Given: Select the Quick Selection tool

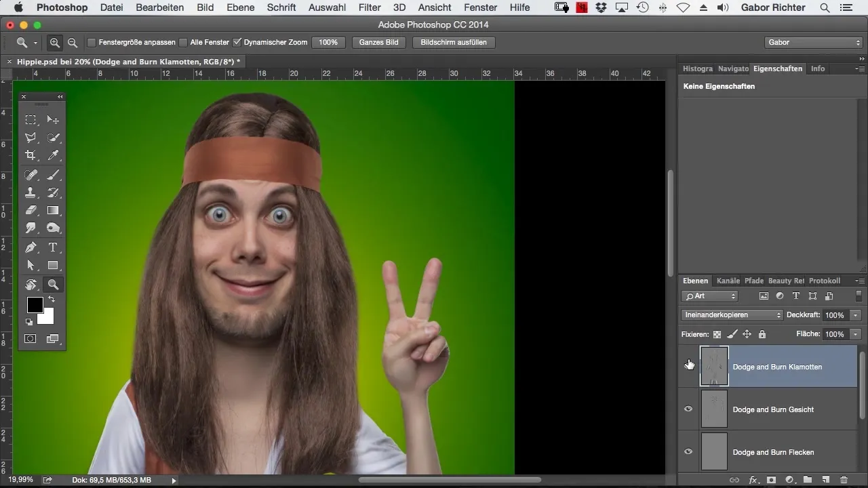Looking at the screenshot, I should tap(53, 138).
